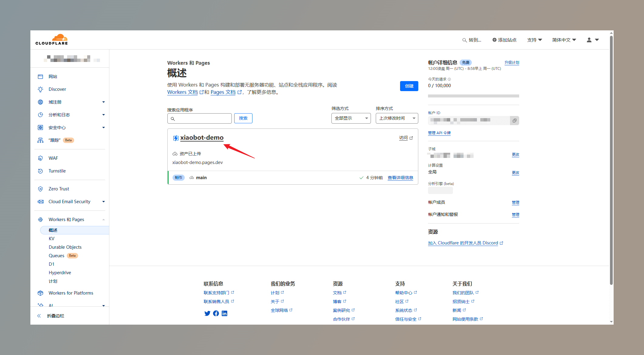Click 管理 next to 帐户通知和警报
Image resolution: width=644 pixels, height=355 pixels.
(515, 215)
